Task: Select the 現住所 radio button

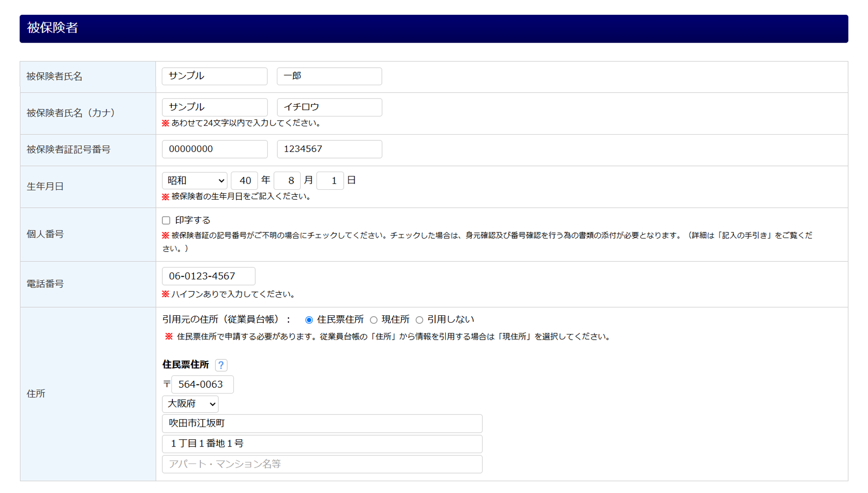Action: click(374, 320)
